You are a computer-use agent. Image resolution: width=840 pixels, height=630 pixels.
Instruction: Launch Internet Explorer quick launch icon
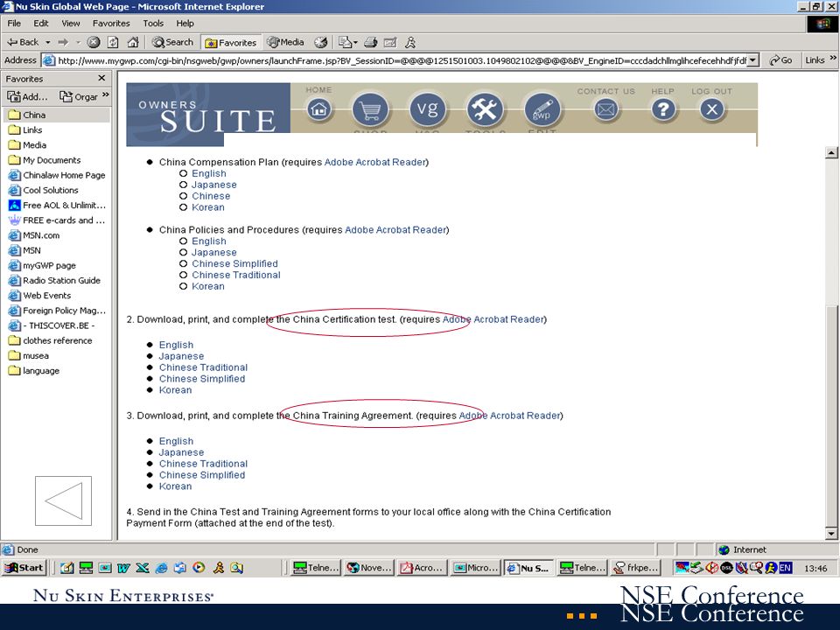tap(161, 568)
